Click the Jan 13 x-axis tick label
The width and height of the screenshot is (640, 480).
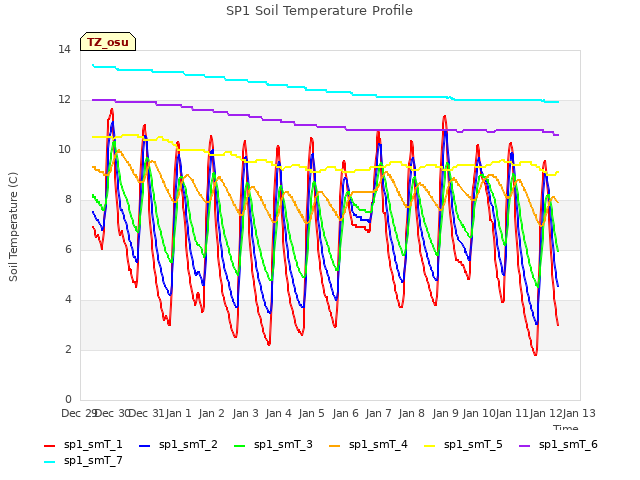pos(579,413)
